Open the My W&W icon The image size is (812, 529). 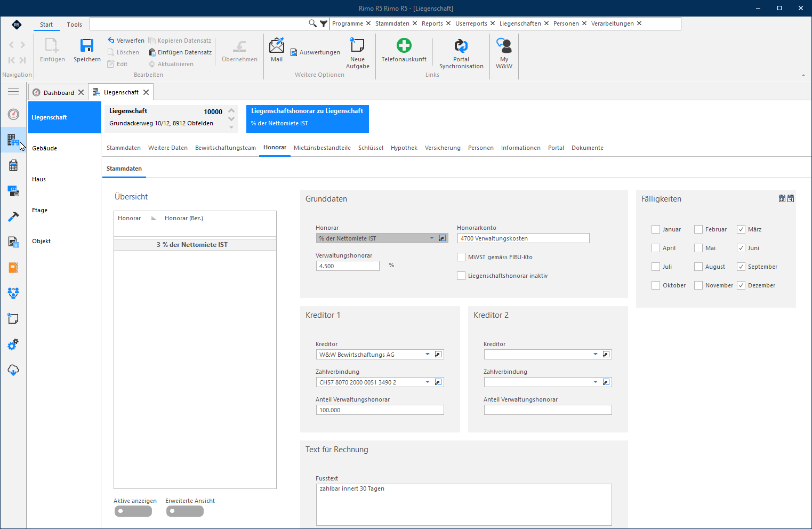pyautogui.click(x=504, y=45)
